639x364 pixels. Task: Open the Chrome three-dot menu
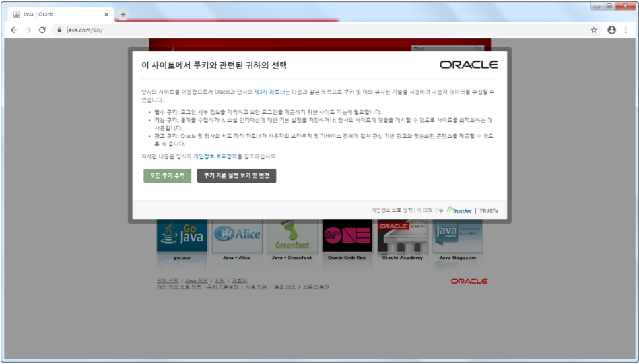(626, 30)
